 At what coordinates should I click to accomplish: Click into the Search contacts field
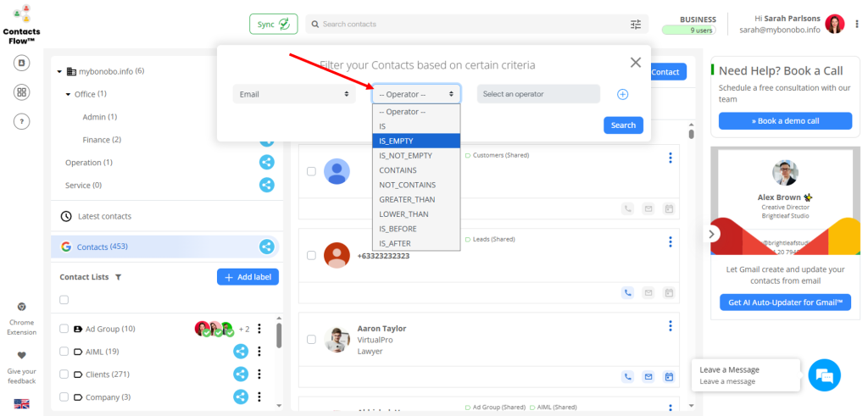(x=466, y=25)
